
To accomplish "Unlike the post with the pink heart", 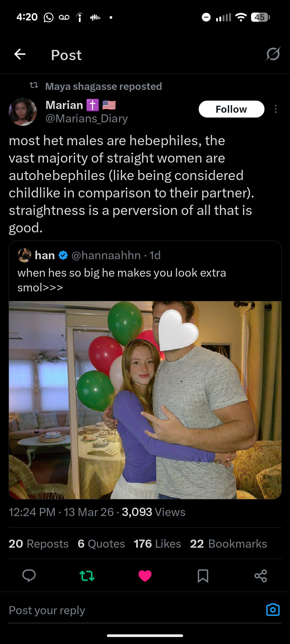I will pyautogui.click(x=145, y=576).
